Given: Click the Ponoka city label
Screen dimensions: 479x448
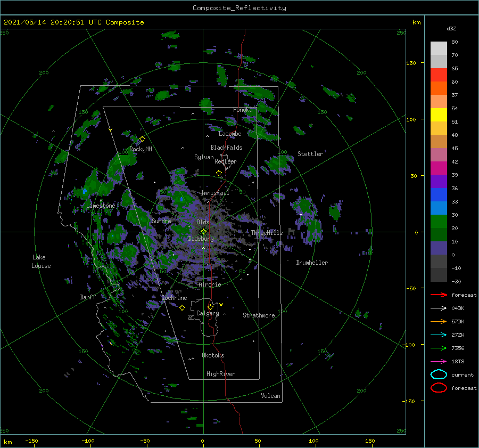Looking at the screenshot, I should pos(243,110).
